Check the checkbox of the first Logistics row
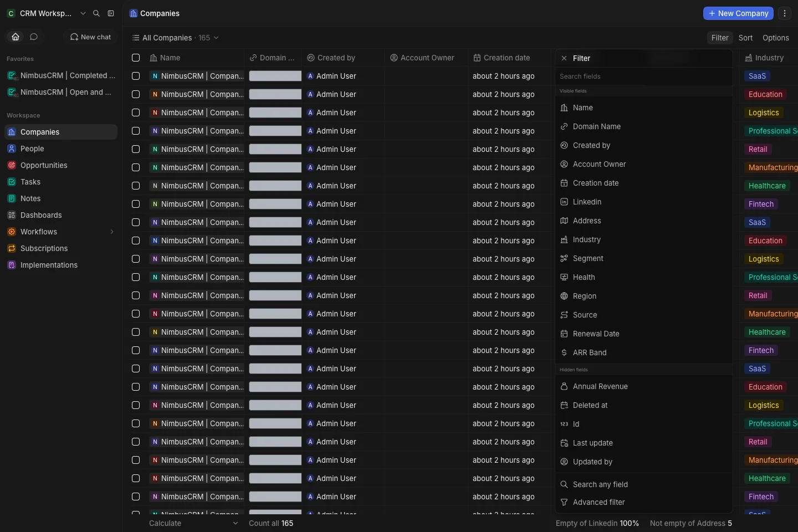Viewport: 798px width, 532px height. [136, 112]
